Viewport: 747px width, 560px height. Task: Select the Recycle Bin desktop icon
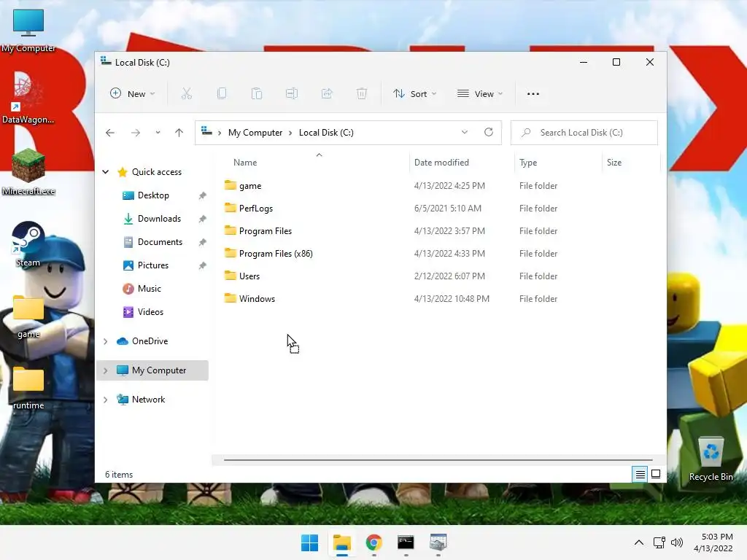point(711,459)
